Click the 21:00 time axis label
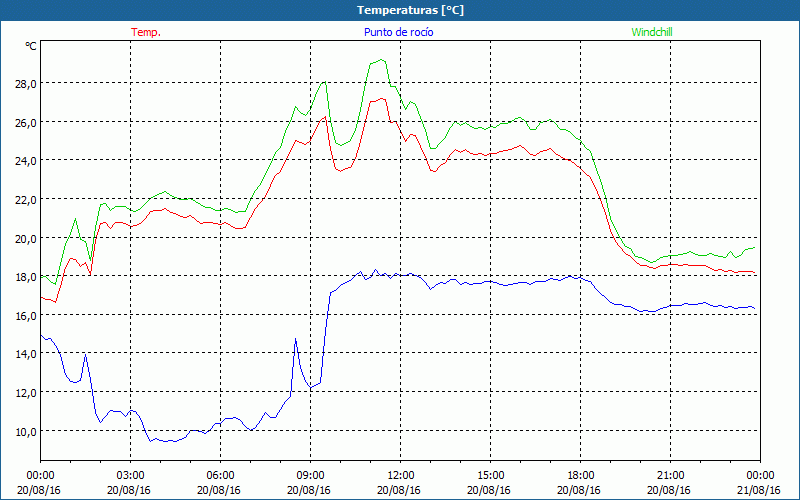The height and width of the screenshot is (500, 800). pyautogui.click(x=670, y=475)
